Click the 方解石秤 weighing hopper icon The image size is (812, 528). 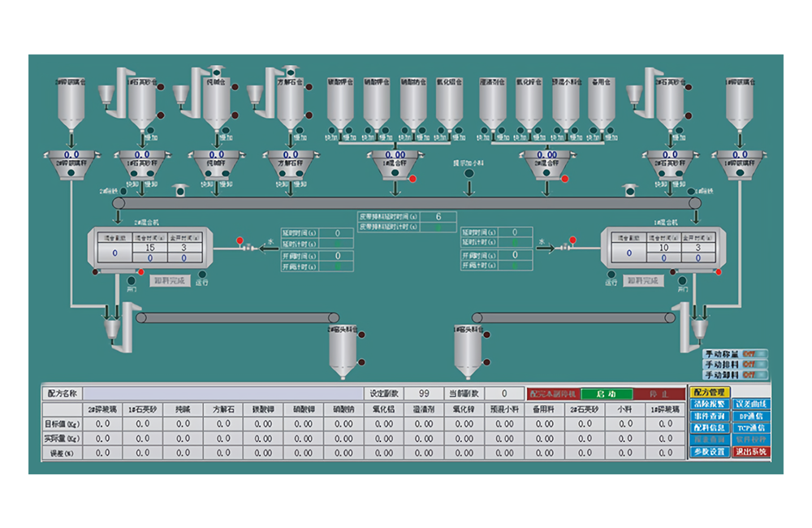click(x=291, y=163)
